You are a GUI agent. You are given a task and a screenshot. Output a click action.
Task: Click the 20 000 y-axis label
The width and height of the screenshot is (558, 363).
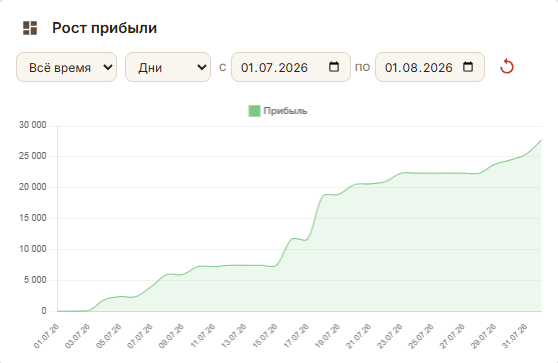point(33,187)
